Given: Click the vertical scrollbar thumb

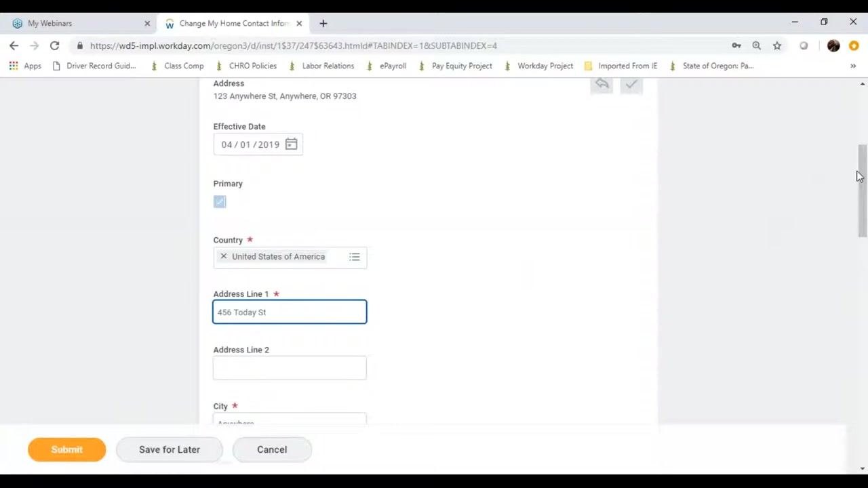Looking at the screenshot, I should tap(863, 190).
